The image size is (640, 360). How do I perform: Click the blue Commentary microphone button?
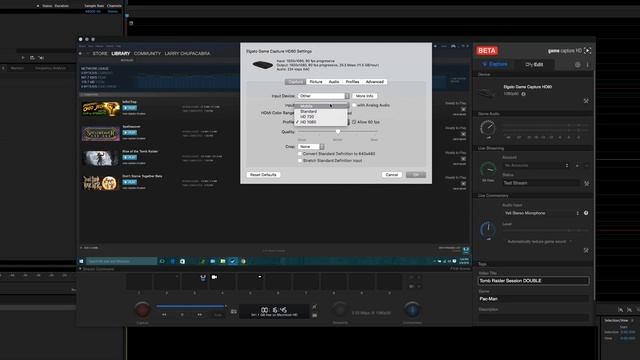tap(412, 310)
